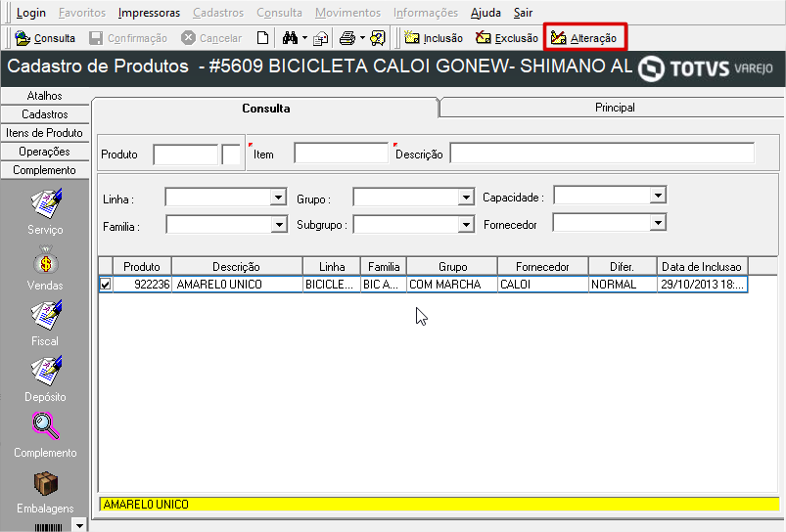
Task: Click the Atalhos sidebar button
Action: [45, 96]
